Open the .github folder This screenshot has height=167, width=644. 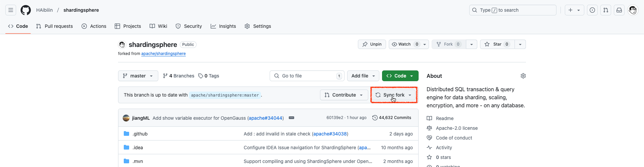140,134
